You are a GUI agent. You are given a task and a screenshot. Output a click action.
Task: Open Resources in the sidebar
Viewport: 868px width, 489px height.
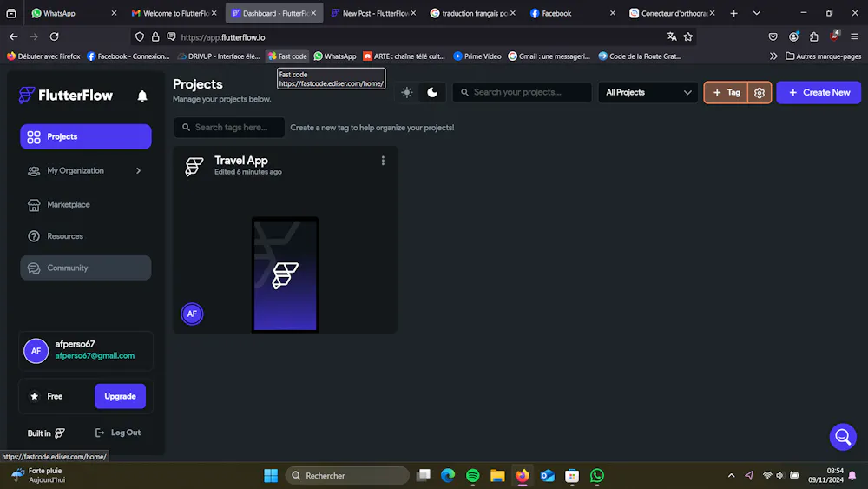(86, 236)
